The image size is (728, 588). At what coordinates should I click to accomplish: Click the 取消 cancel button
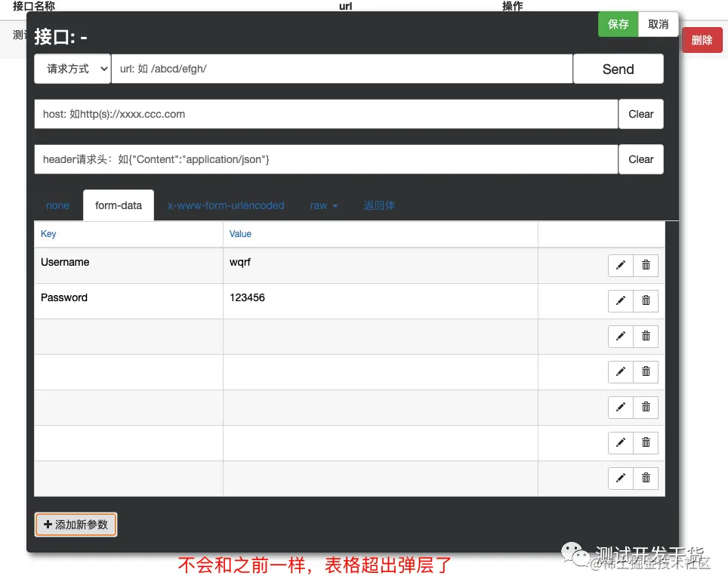[659, 24]
